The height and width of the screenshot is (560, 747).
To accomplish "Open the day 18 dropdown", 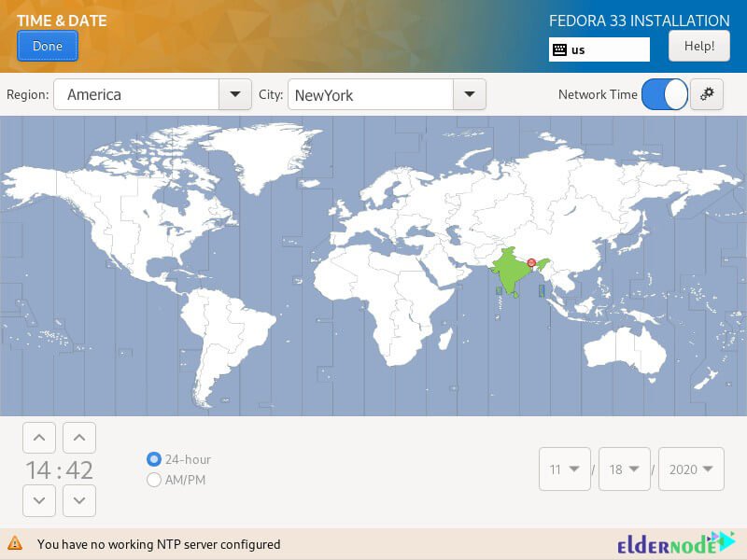I will tap(624, 469).
